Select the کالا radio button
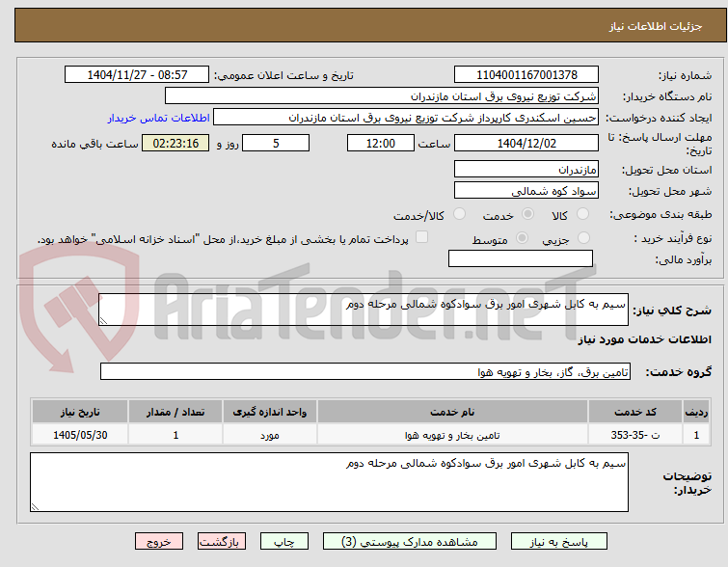728x567 pixels. 582,214
